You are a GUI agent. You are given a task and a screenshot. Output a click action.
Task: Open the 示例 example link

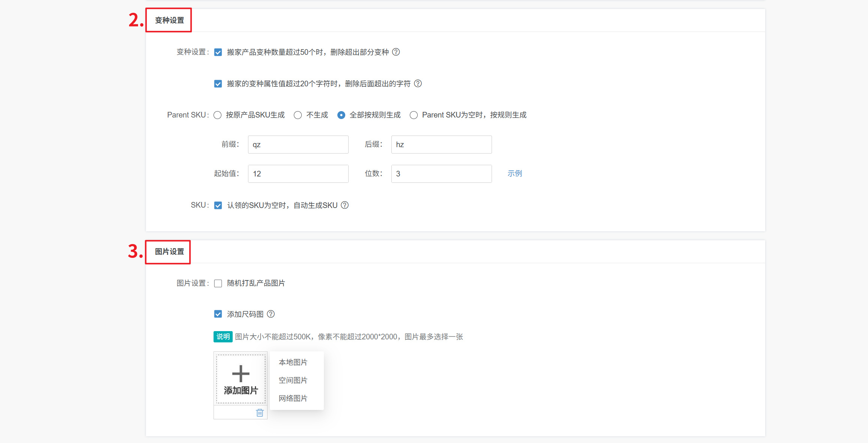(x=514, y=173)
